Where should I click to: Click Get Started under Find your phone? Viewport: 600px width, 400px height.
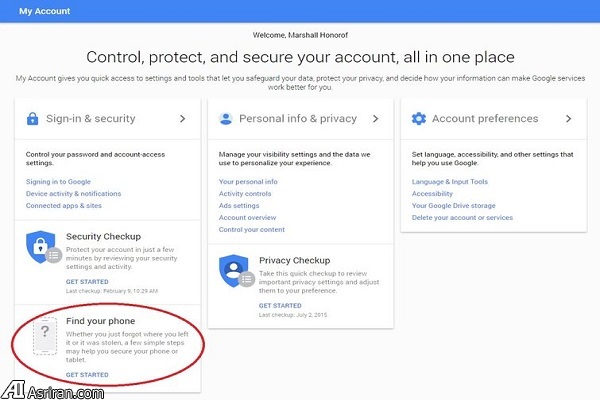click(x=87, y=374)
